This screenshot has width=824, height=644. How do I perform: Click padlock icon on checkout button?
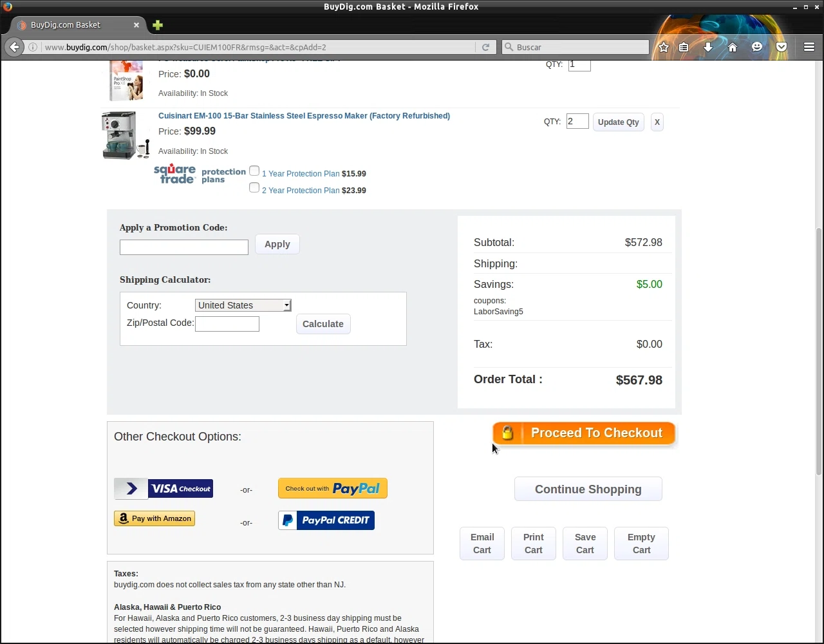pyautogui.click(x=507, y=433)
